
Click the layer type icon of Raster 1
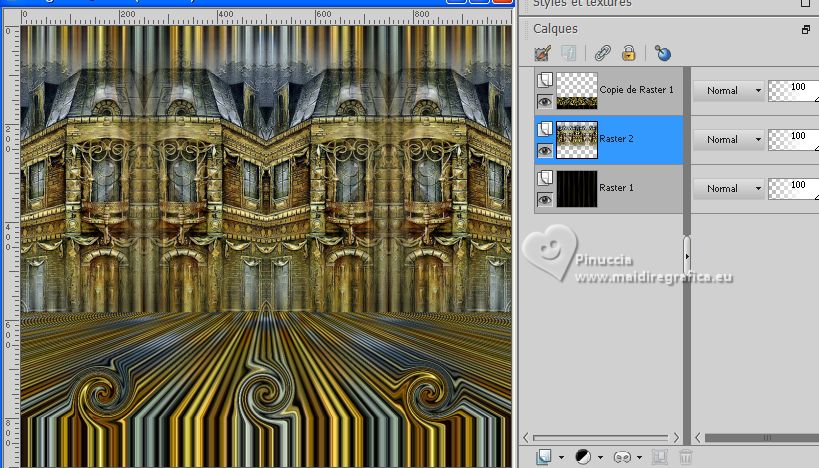coord(545,178)
